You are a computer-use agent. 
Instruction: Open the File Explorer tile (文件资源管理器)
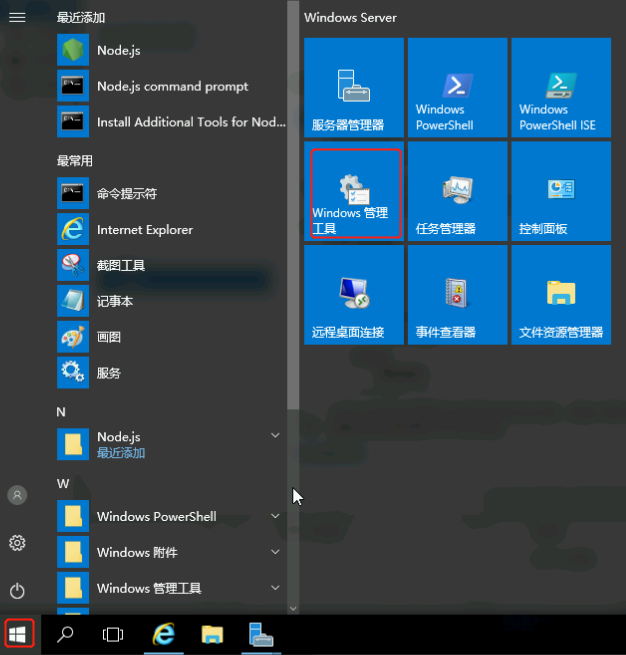561,294
